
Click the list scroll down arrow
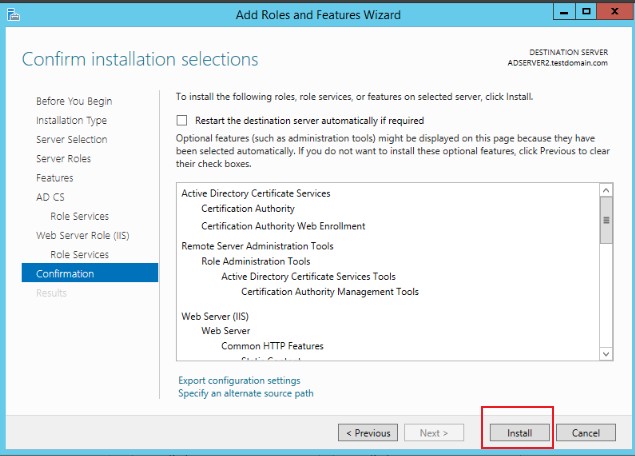pos(606,354)
